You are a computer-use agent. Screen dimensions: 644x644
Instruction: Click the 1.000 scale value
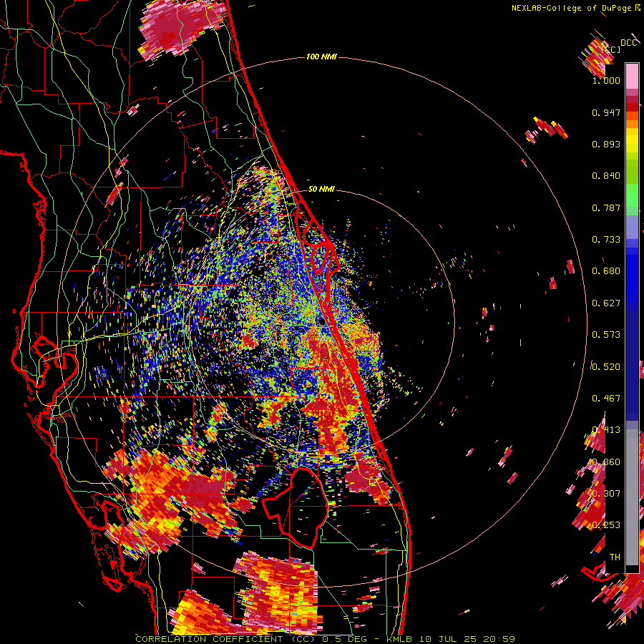coord(606,80)
